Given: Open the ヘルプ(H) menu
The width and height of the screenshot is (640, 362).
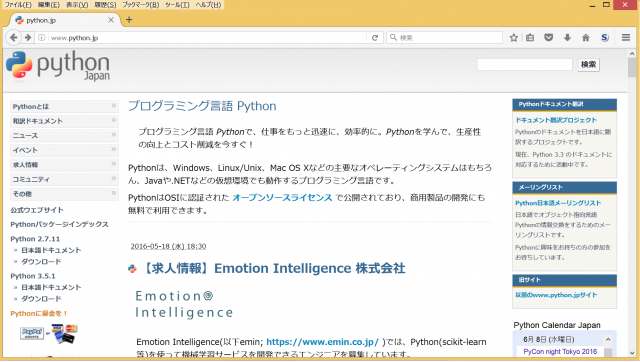Looking at the screenshot, I should (x=208, y=4).
